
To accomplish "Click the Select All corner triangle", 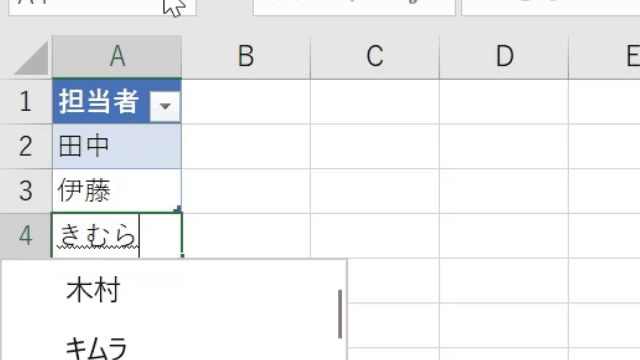I will coord(31,58).
